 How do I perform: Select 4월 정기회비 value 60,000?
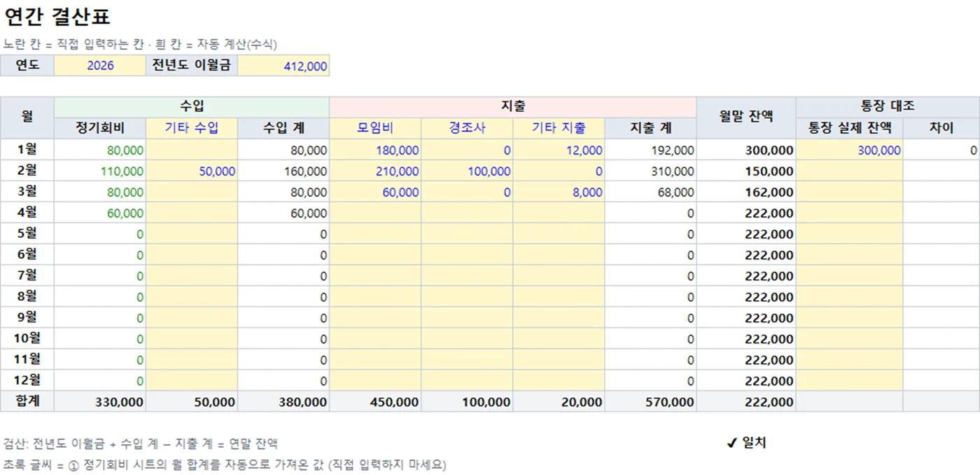[100, 213]
